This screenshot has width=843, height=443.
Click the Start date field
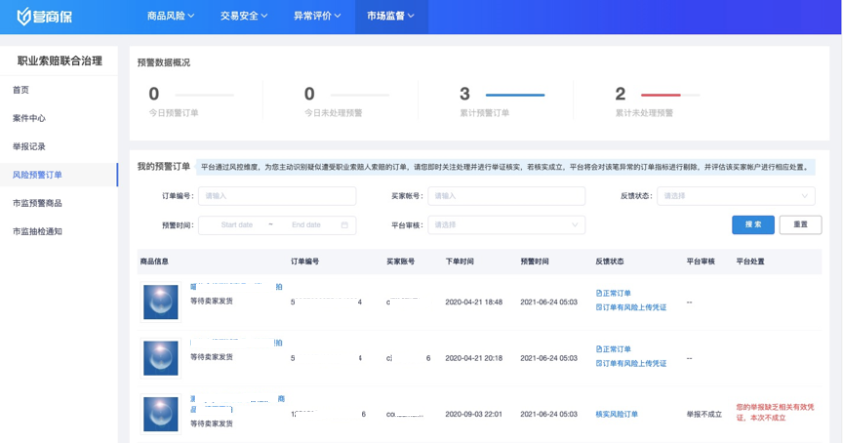(x=237, y=225)
